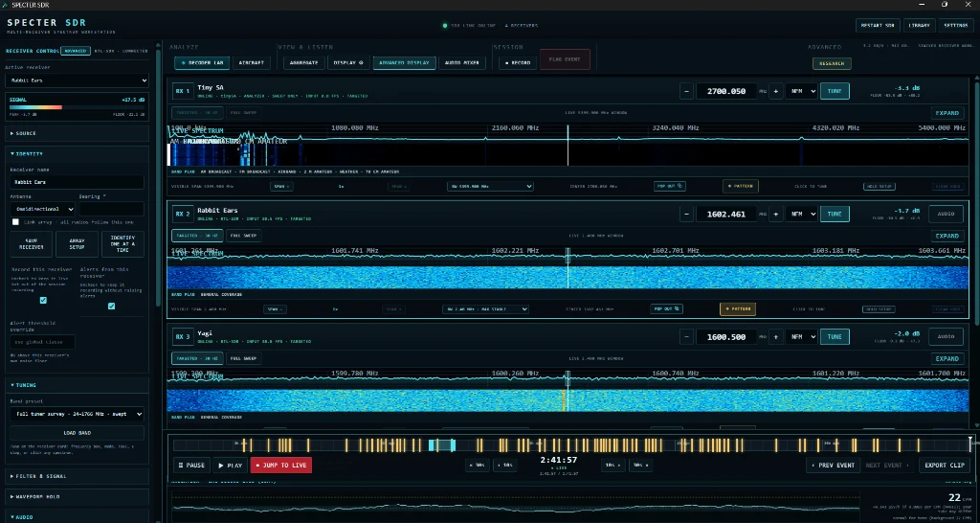Increase Yagi receiver frequency with plus button

tap(775, 336)
